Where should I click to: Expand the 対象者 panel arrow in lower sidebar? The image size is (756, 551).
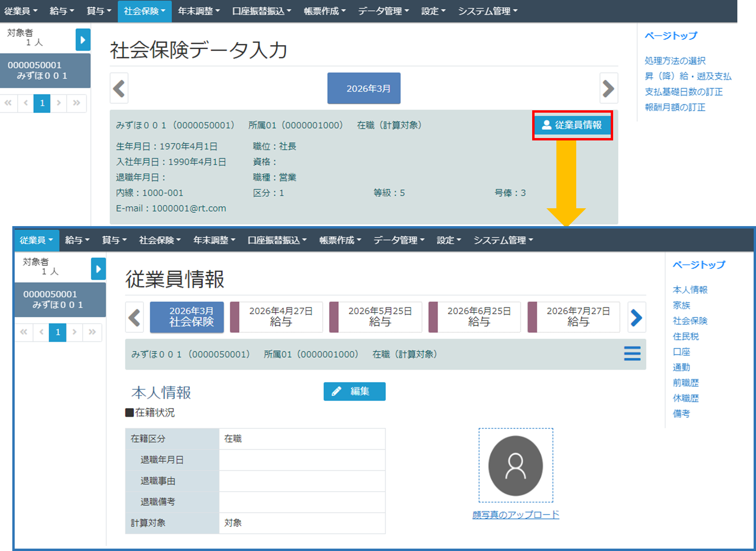[x=98, y=269]
